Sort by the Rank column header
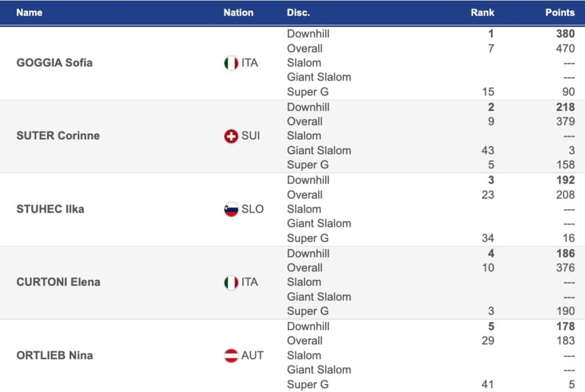This screenshot has height=392, width=585. pyautogui.click(x=482, y=12)
